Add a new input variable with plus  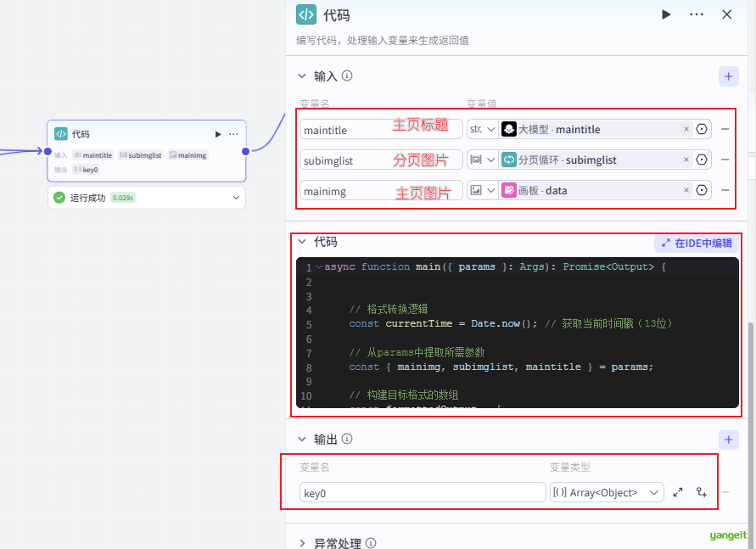[728, 76]
